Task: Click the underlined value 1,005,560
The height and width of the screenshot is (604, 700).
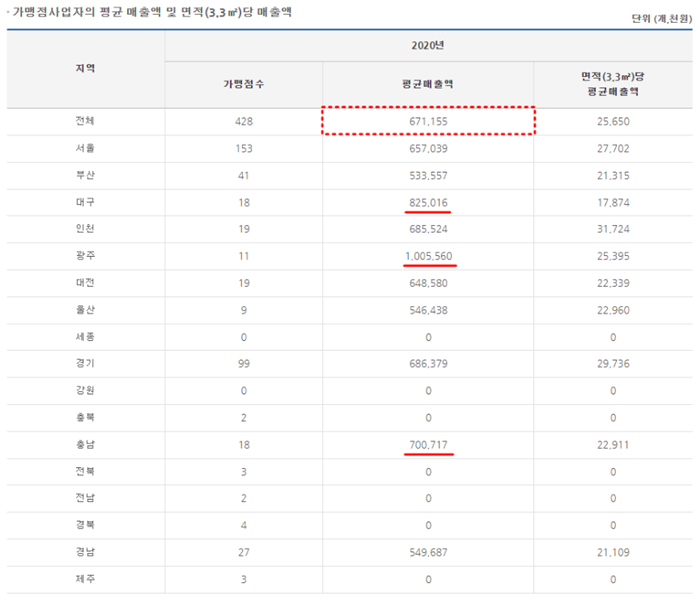Action: click(x=429, y=256)
